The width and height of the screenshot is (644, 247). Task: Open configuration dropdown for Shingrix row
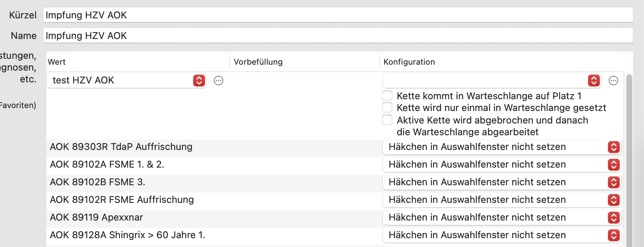click(502, 235)
